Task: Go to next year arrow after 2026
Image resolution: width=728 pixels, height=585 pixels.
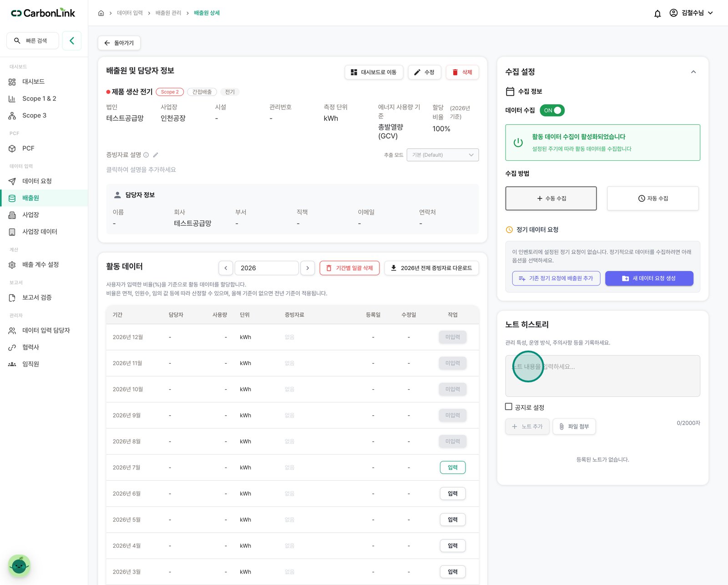Action: click(308, 268)
